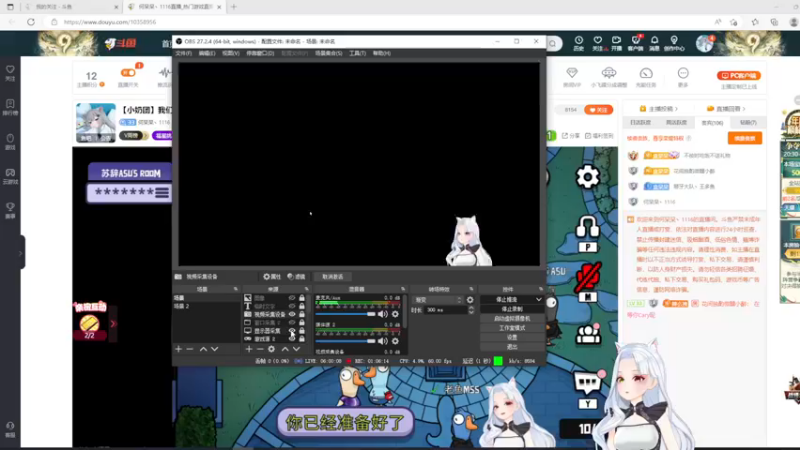Click Start Virtual Camera button in OBS
The image size is (800, 450).
click(x=512, y=318)
